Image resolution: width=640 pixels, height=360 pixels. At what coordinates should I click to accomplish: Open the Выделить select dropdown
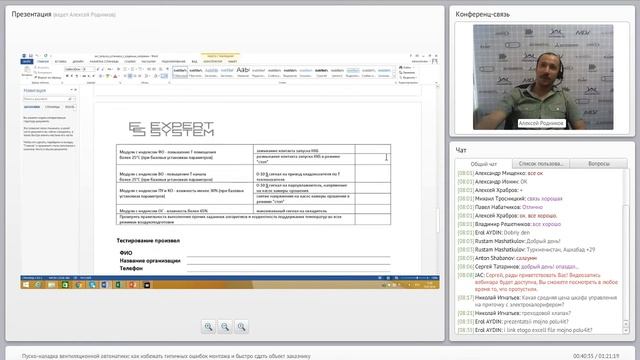407,77
